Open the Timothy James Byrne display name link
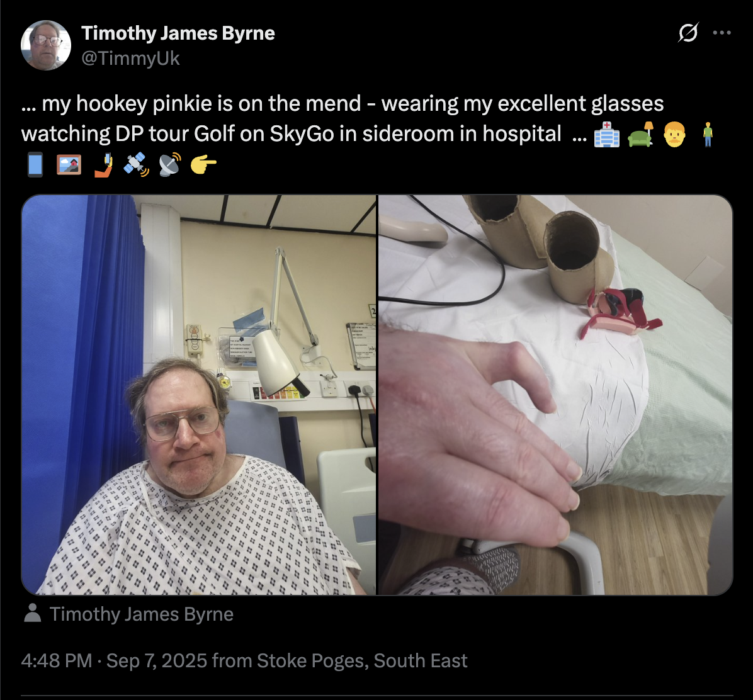Image resolution: width=753 pixels, height=700 pixels. pyautogui.click(x=178, y=33)
